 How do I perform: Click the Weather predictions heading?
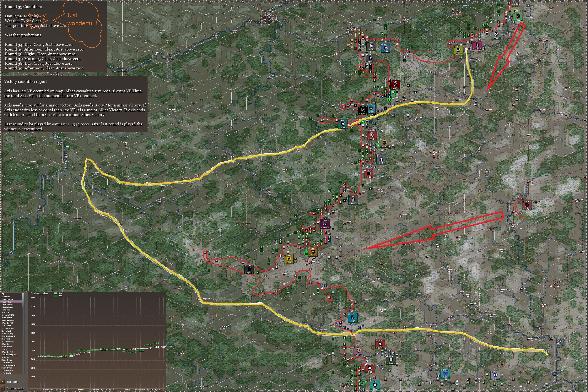[23, 35]
